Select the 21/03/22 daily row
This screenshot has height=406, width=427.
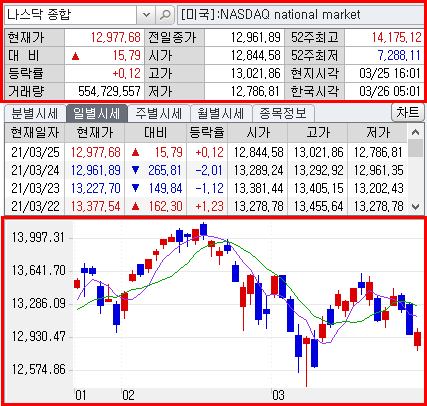click(x=206, y=206)
